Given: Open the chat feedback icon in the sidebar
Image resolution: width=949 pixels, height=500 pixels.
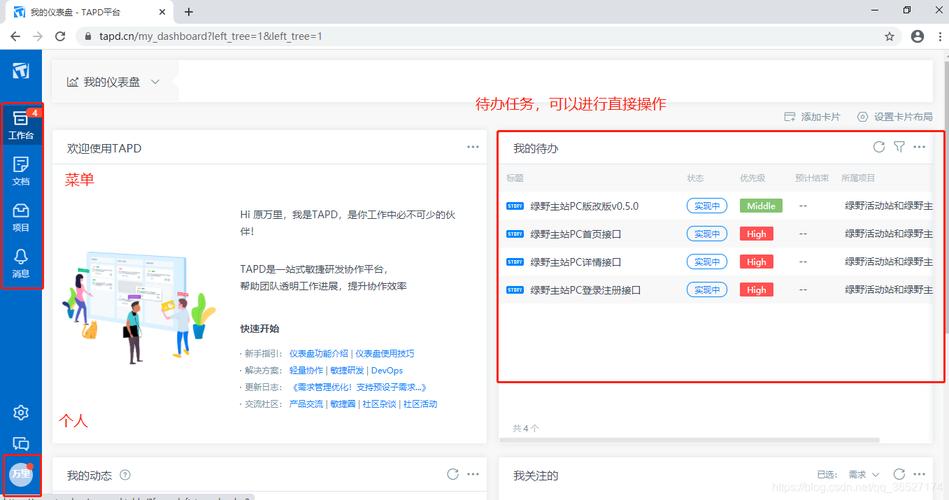Looking at the screenshot, I should [21, 444].
